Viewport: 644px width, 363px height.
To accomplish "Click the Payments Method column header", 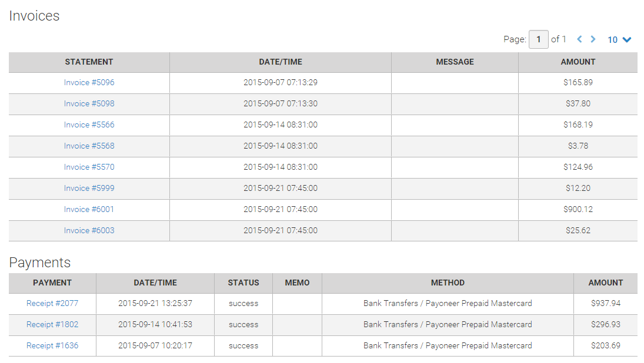I will pos(448,283).
